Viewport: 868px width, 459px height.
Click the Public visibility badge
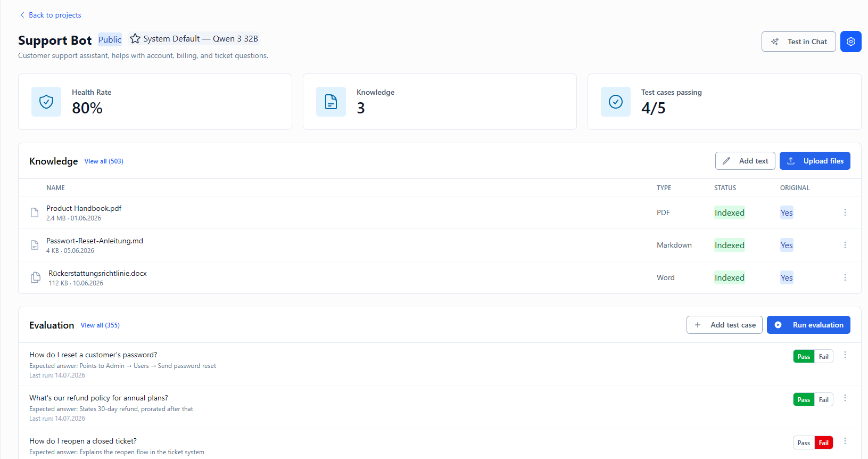110,39
